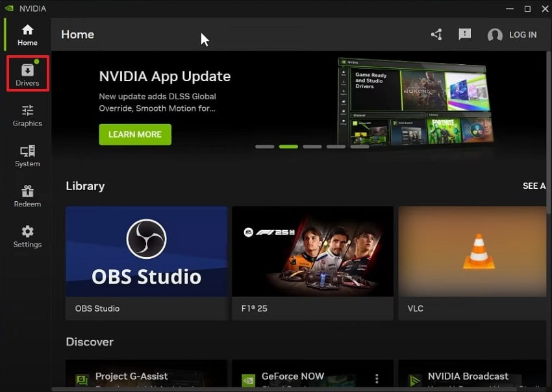Image resolution: width=552 pixels, height=392 pixels.
Task: Click the Library section heading
Action: [x=85, y=186]
